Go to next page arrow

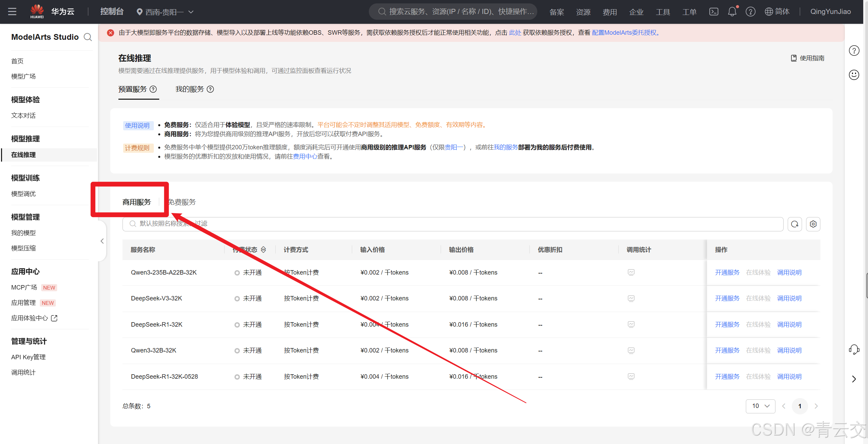816,406
